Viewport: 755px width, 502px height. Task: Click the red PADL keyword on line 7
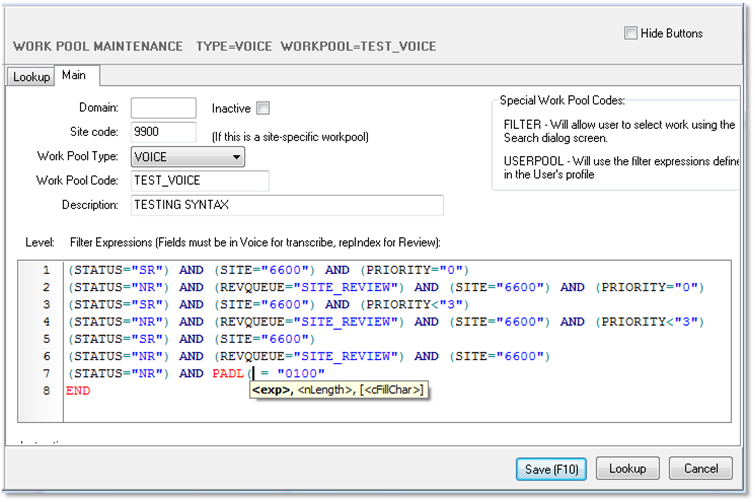click(x=227, y=373)
